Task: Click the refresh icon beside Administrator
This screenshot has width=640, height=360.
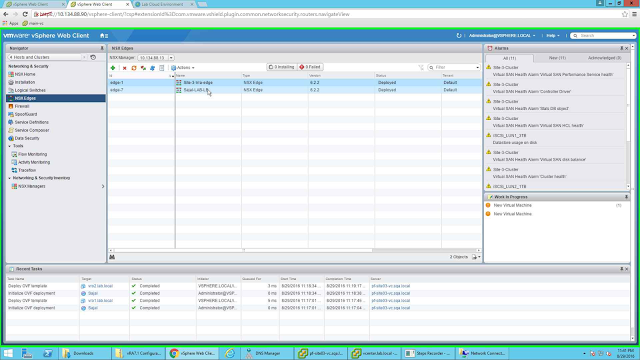Action: pos(459,36)
